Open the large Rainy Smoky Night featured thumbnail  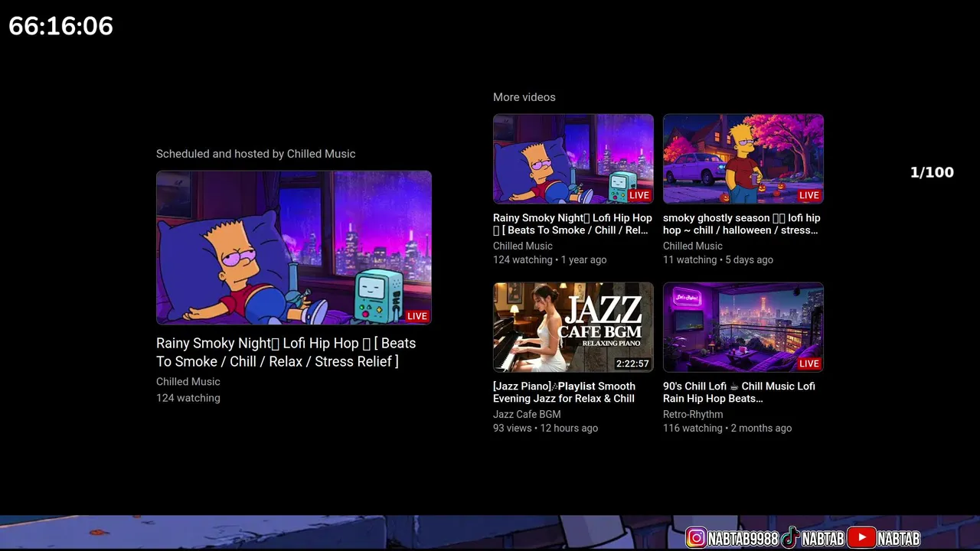[x=294, y=248]
